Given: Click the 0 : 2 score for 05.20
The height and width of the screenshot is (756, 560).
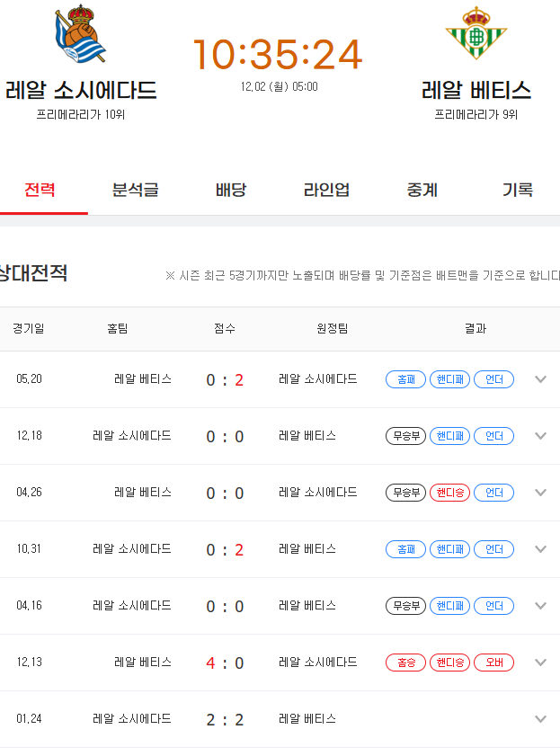Looking at the screenshot, I should pyautogui.click(x=225, y=380).
